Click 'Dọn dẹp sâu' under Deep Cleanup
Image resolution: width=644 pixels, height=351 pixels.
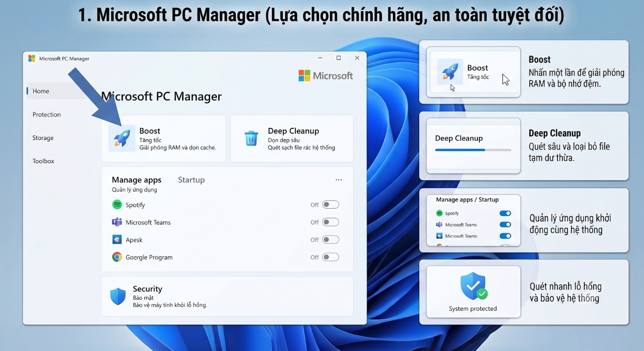coord(284,140)
